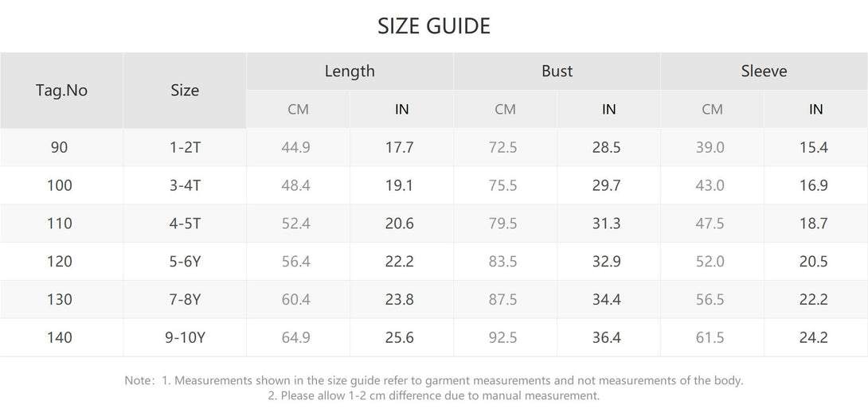This screenshot has width=868, height=420.
Task: Select the 3-4T size cell
Action: (x=186, y=185)
